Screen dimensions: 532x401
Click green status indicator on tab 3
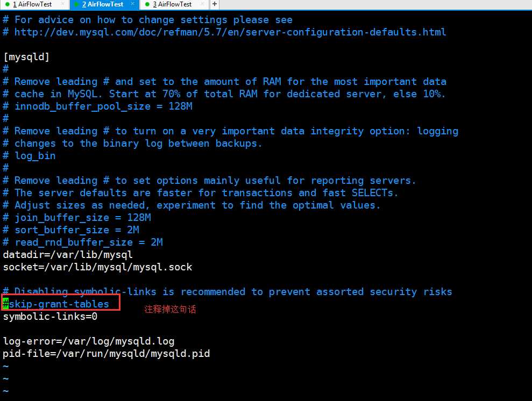[147, 4]
